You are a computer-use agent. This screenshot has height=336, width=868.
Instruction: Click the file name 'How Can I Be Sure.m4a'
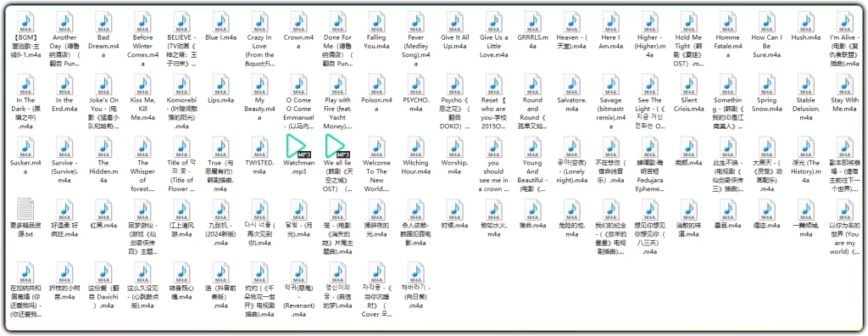[767, 46]
